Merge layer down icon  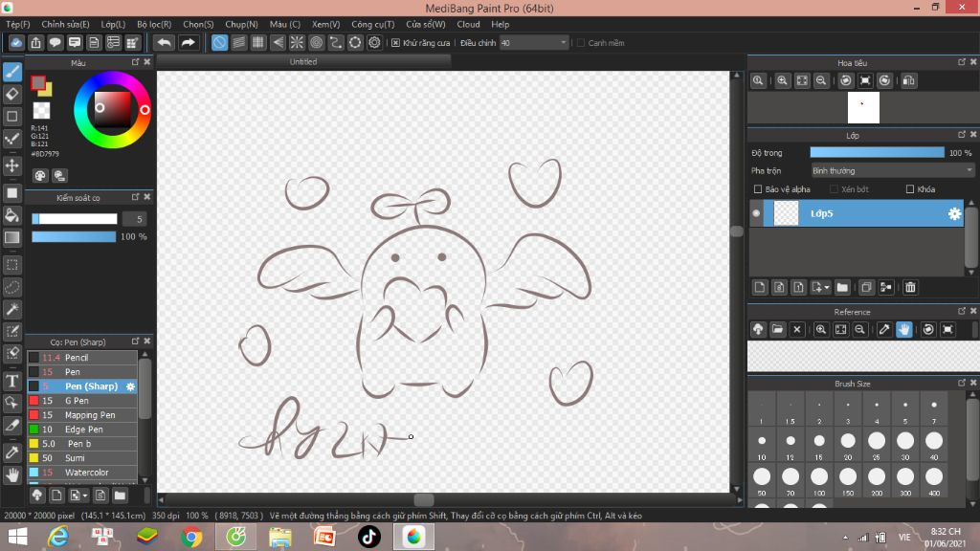click(x=885, y=287)
